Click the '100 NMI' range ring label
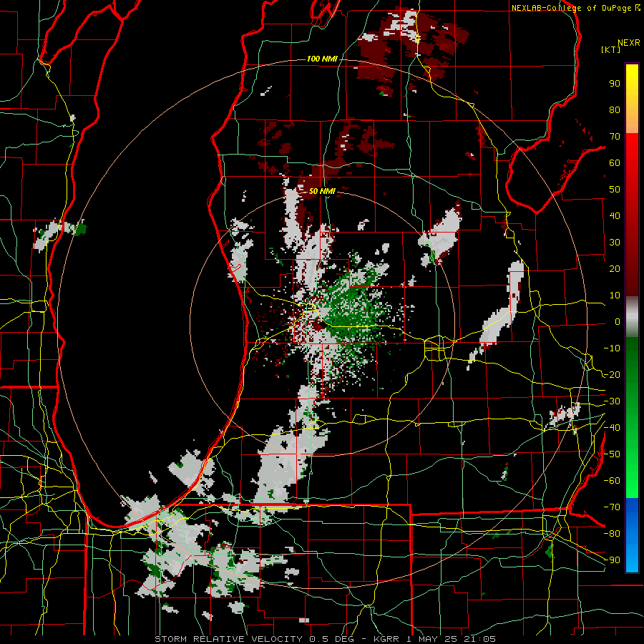644x644 pixels. coord(322,59)
